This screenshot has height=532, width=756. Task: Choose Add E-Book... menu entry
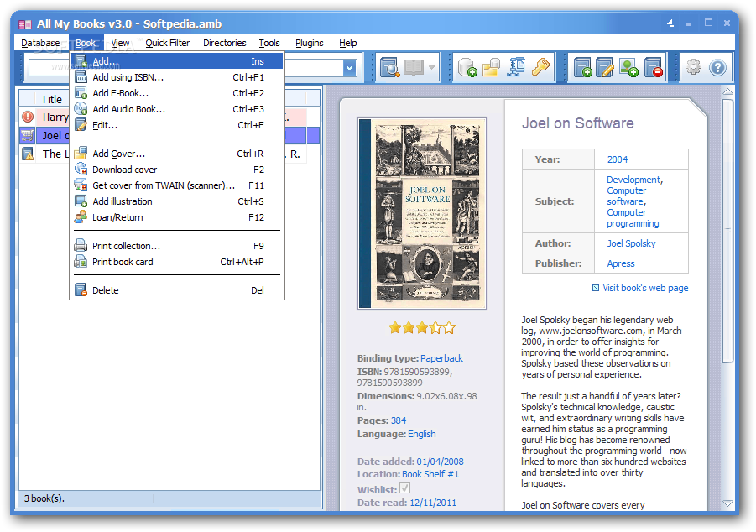(177, 93)
